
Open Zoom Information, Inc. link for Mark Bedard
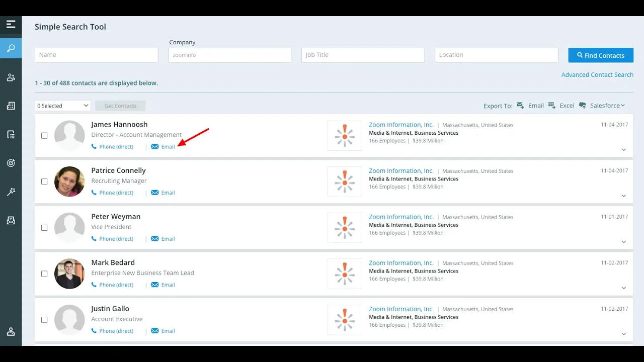click(x=401, y=263)
